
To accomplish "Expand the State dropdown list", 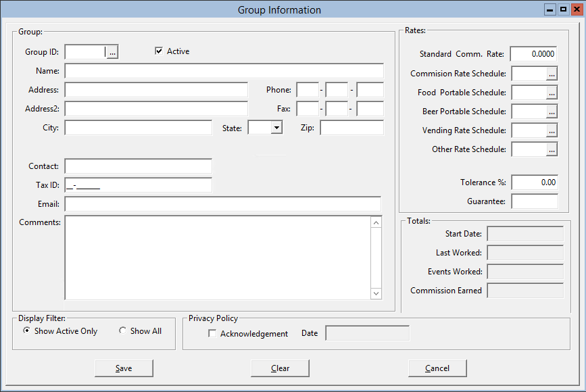I will (276, 128).
